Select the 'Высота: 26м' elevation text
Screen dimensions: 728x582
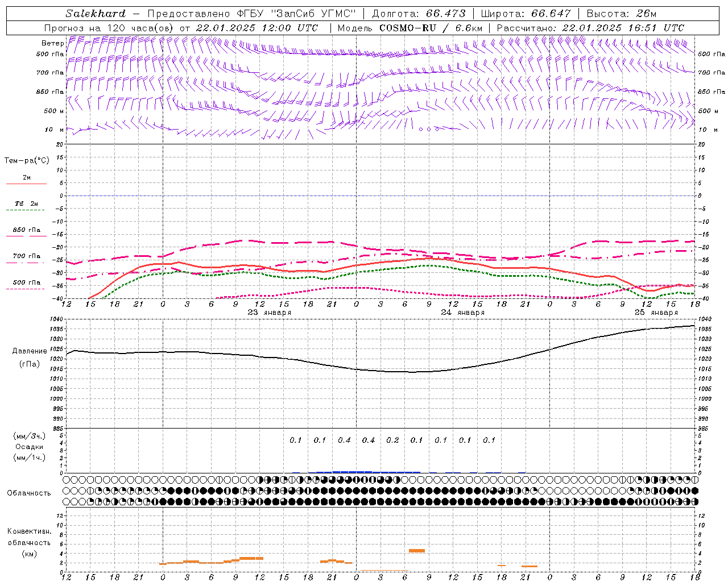point(621,14)
